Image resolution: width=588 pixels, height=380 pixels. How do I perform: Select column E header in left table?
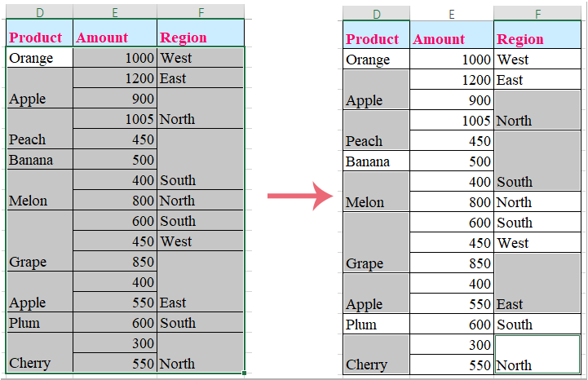point(114,11)
